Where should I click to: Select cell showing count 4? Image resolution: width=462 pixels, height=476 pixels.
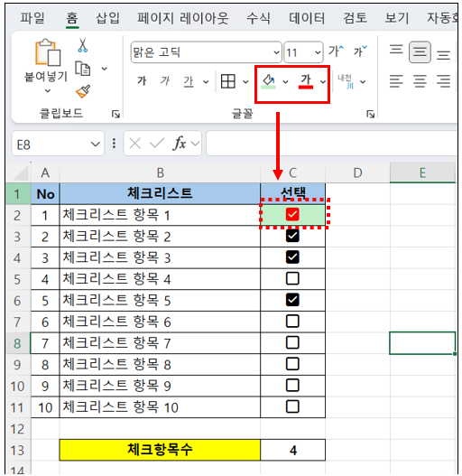[292, 450]
